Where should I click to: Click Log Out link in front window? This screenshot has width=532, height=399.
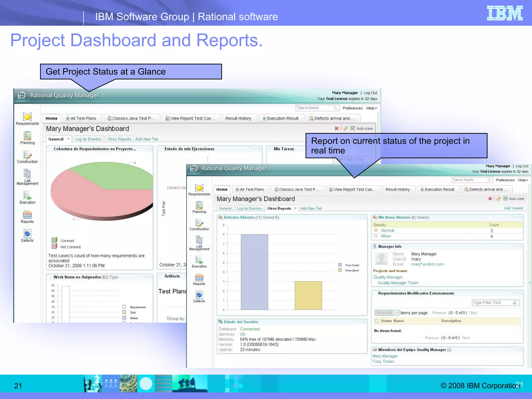click(522, 166)
